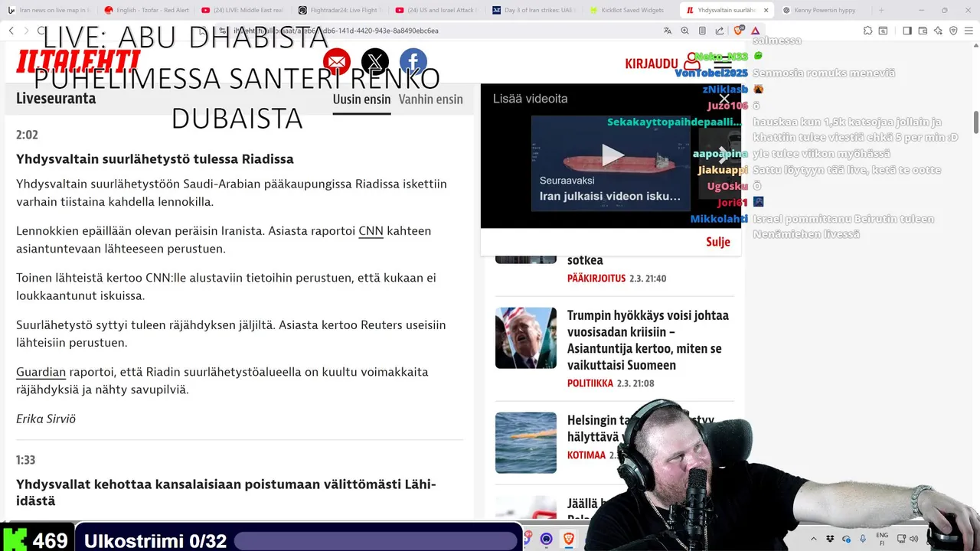Click the zoom magnifier icon in address bar
Image resolution: width=980 pixels, height=551 pixels.
click(685, 31)
